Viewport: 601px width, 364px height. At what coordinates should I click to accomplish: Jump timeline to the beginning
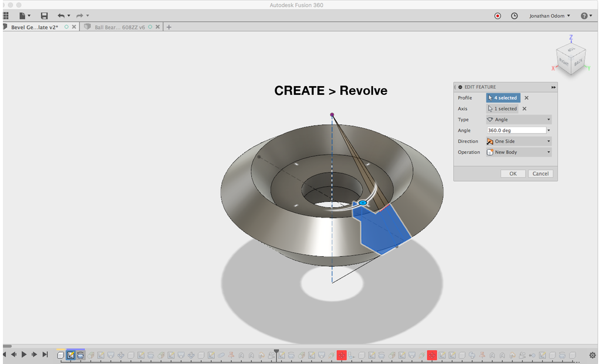pyautogui.click(x=5, y=355)
